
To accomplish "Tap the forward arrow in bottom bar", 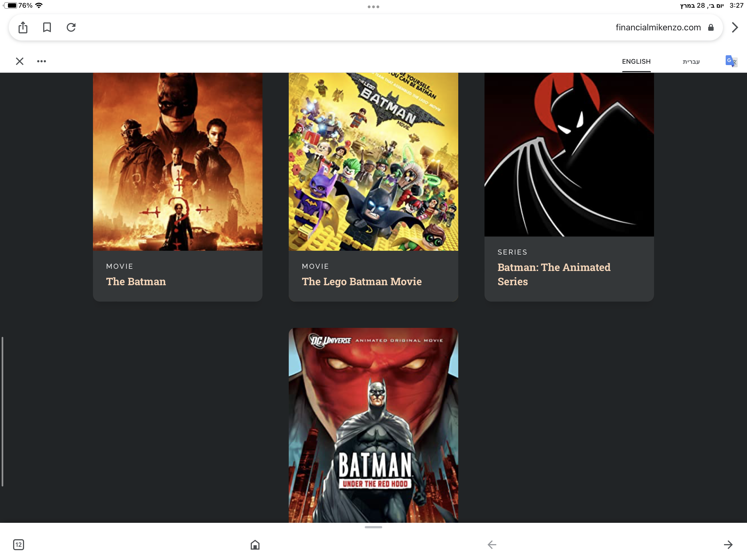I will pyautogui.click(x=728, y=544).
